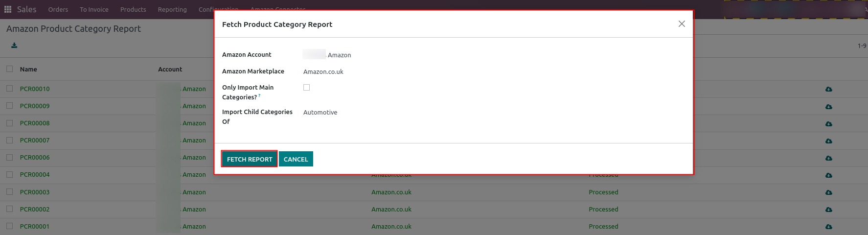
Task: Click cloud download icon for PCR00007
Action: point(828,141)
